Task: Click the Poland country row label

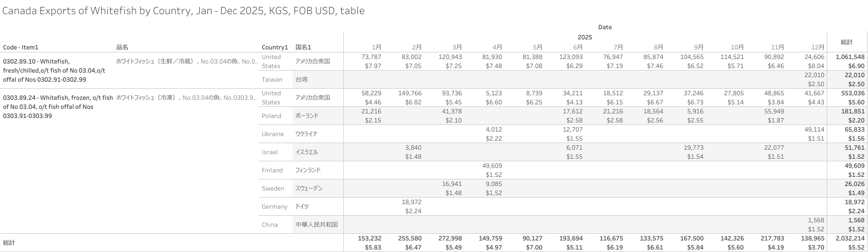Action: [271, 116]
